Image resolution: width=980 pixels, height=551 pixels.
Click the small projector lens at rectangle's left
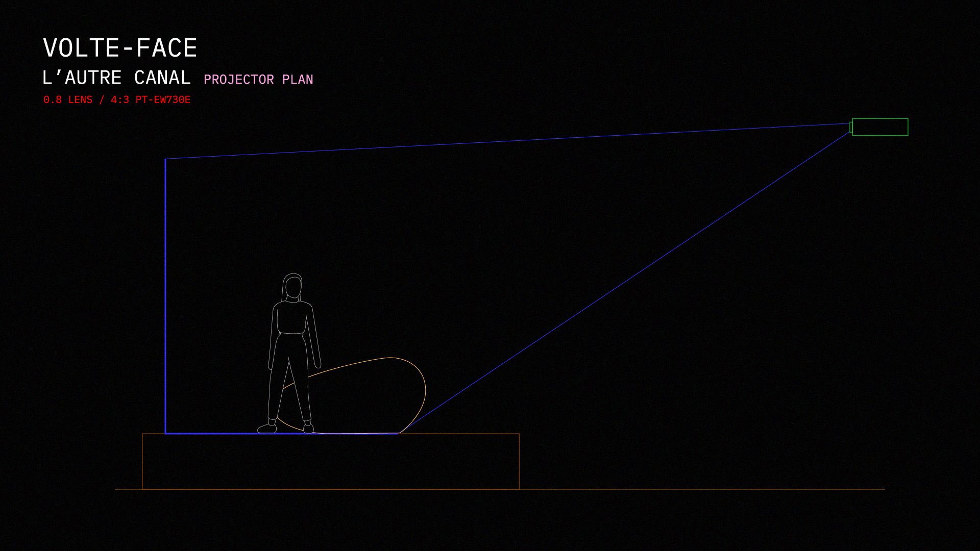coord(851,128)
